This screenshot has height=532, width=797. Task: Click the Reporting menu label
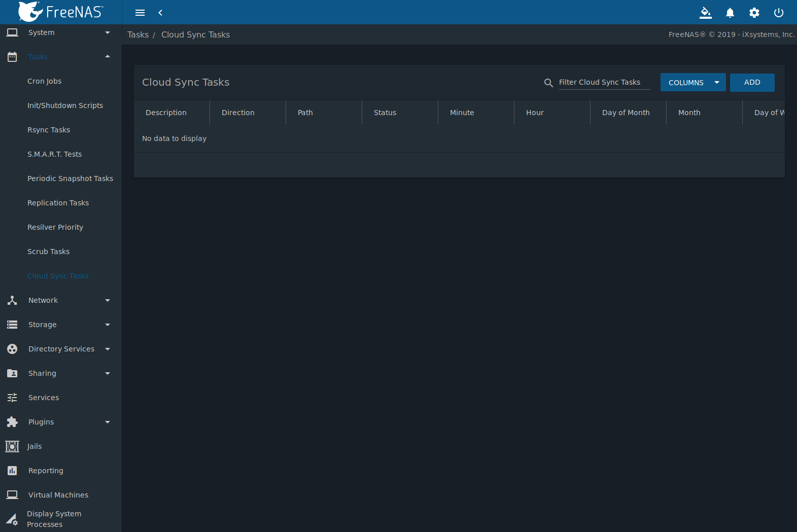(46, 471)
